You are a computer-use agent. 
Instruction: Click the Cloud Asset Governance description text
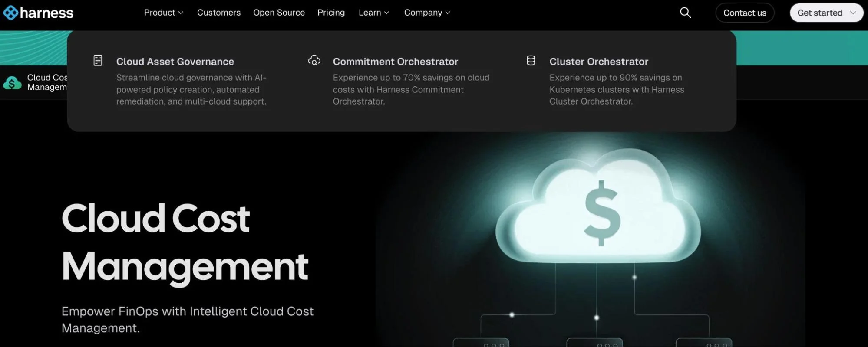[x=191, y=89]
